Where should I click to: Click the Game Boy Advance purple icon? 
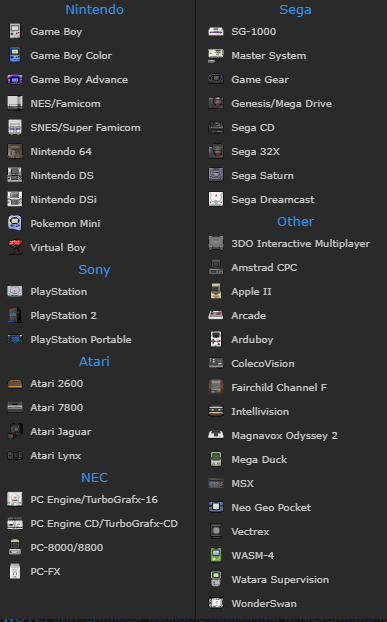coord(15,80)
